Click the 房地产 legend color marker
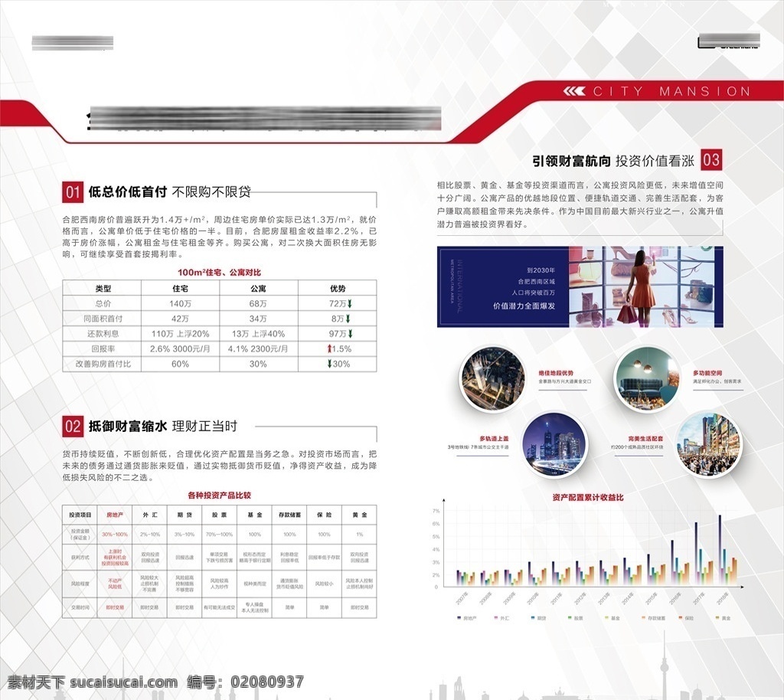784x700 pixels. (459, 618)
